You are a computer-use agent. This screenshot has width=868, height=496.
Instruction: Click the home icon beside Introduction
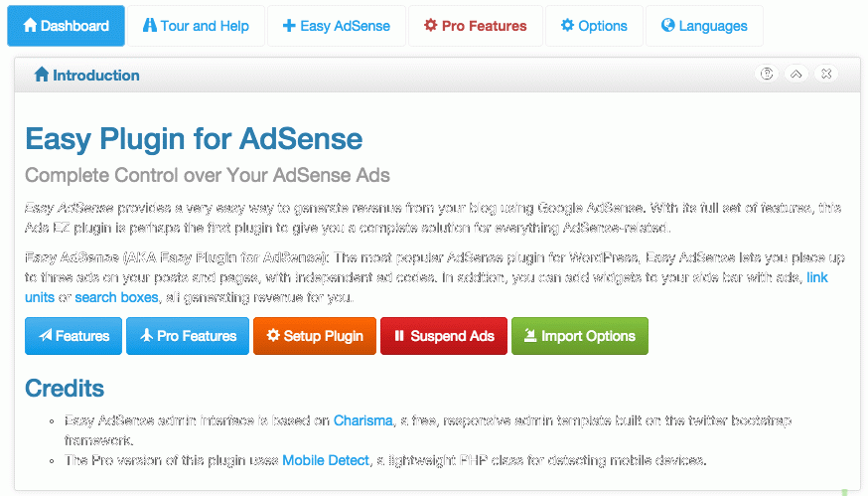42,75
